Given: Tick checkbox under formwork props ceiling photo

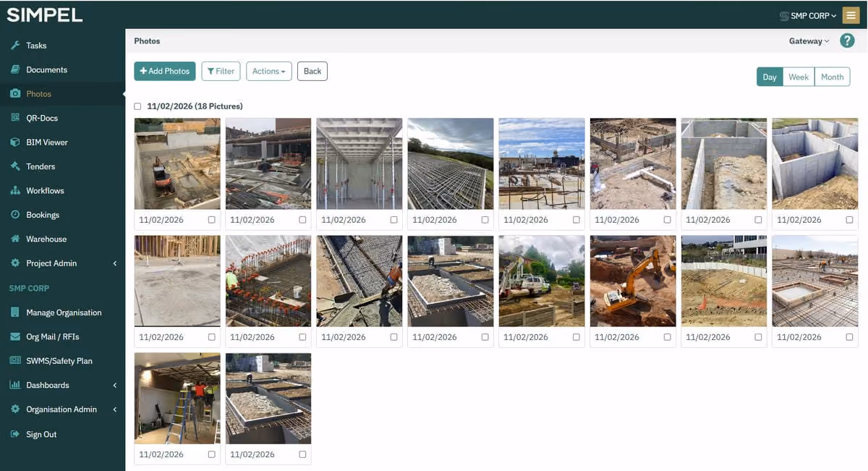Looking at the screenshot, I should (393, 220).
